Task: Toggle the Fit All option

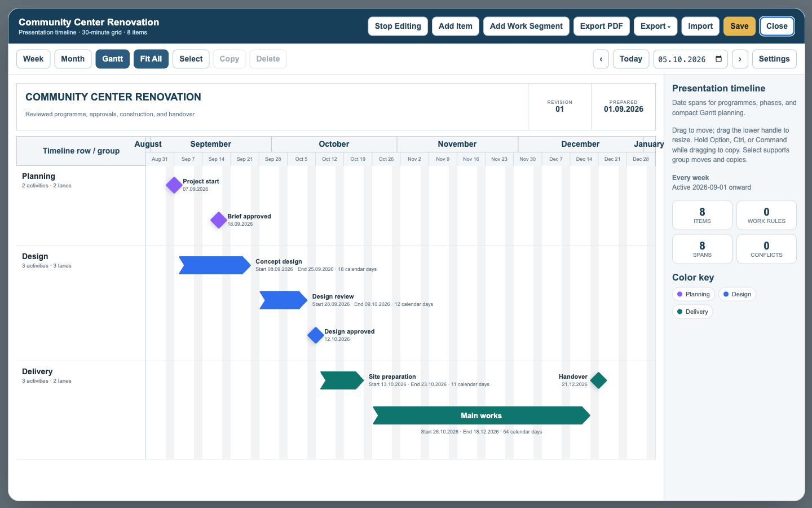Action: pos(151,59)
